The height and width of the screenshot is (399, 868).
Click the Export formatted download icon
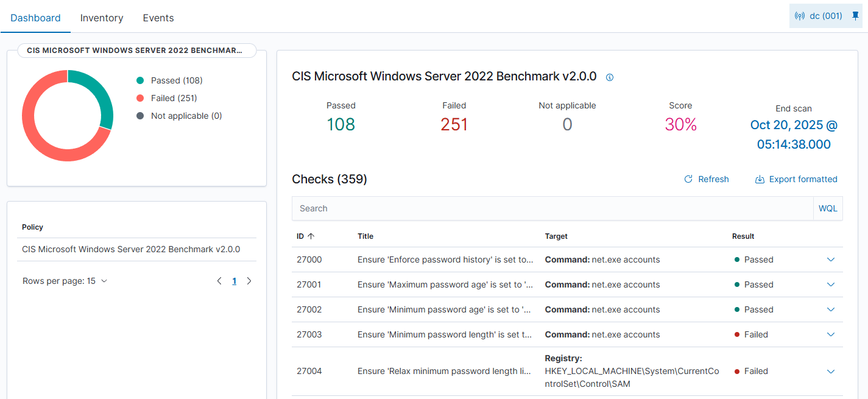760,180
